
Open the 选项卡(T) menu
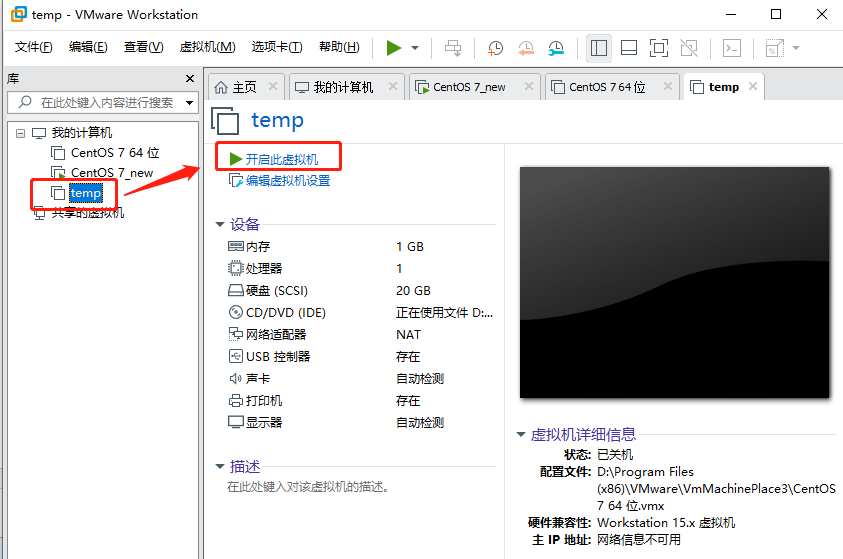pyautogui.click(x=277, y=47)
